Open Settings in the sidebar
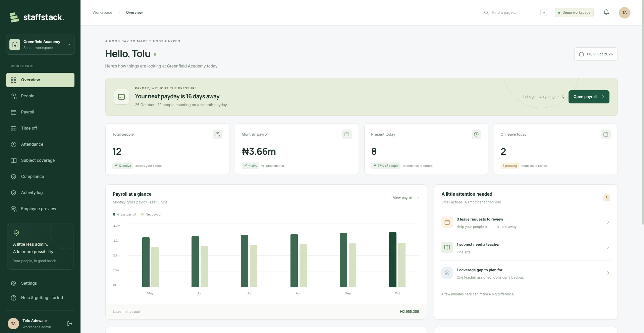The height and width of the screenshot is (333, 644). click(40, 283)
